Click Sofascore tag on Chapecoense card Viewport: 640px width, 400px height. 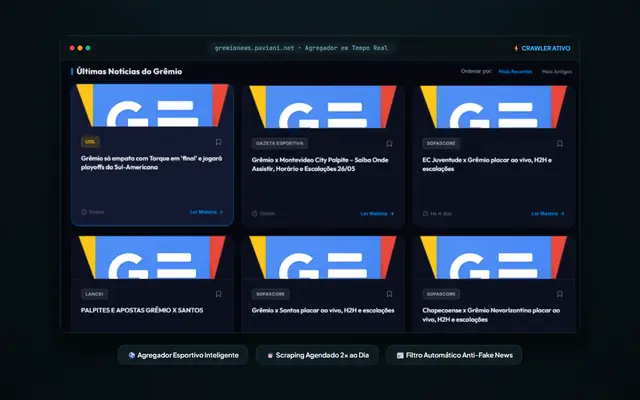[441, 294]
